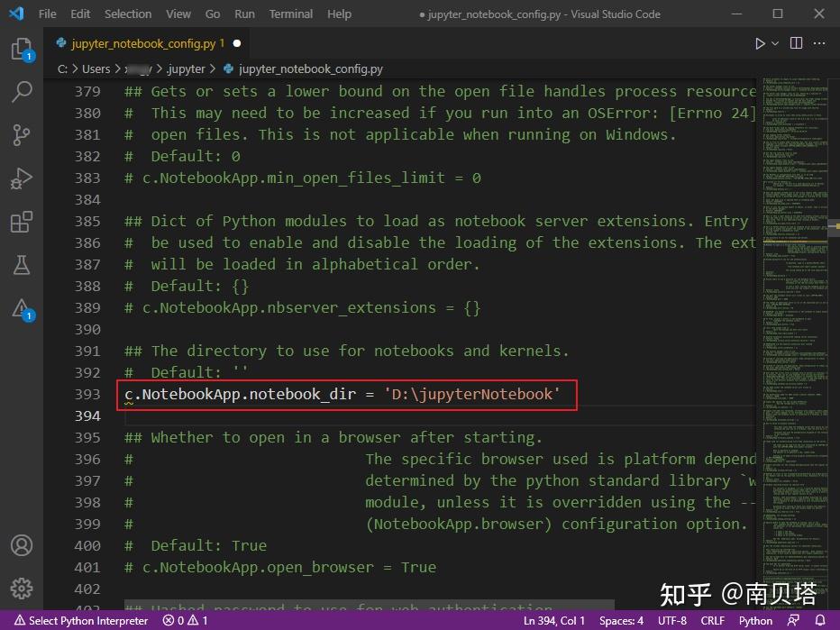
Task: Split the editor with the layout icon
Action: 794,42
